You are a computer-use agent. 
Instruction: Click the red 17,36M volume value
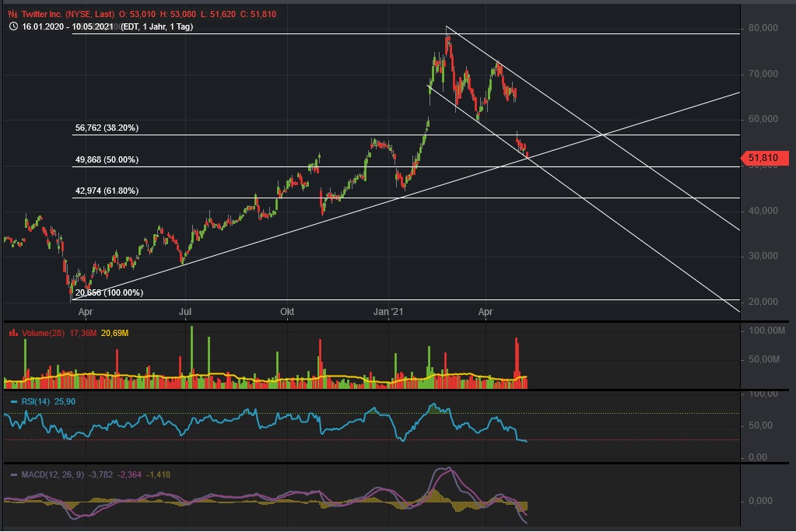click(82, 333)
